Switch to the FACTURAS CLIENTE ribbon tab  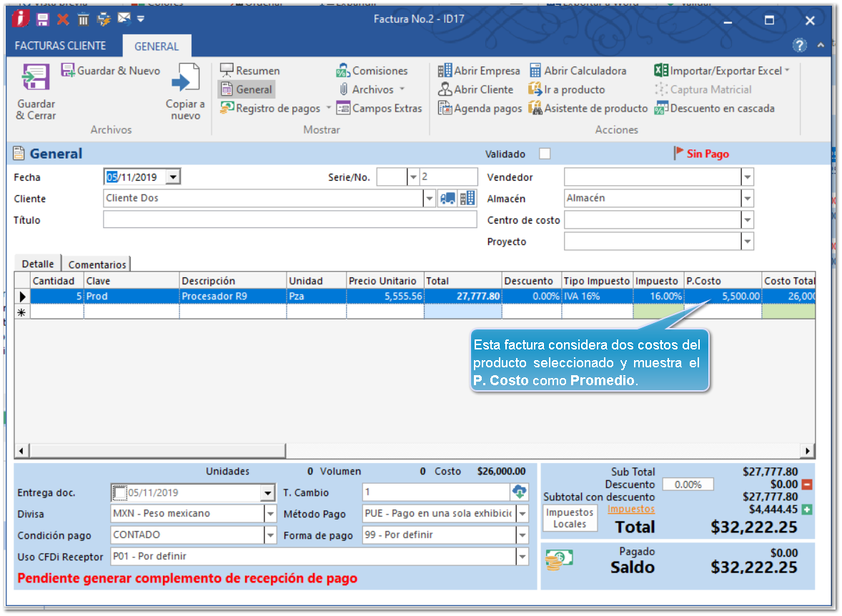point(60,46)
